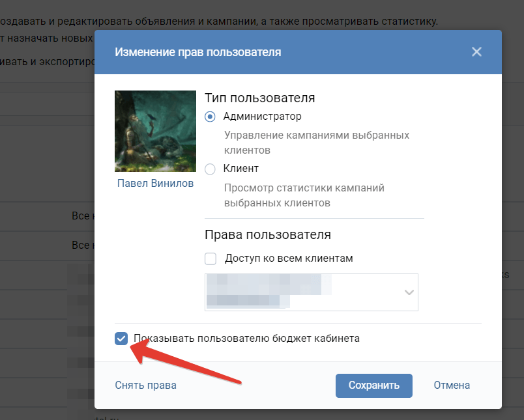This screenshot has height=420, width=524.
Task: Open the Павел Винилов profile link
Action: pyautogui.click(x=155, y=184)
